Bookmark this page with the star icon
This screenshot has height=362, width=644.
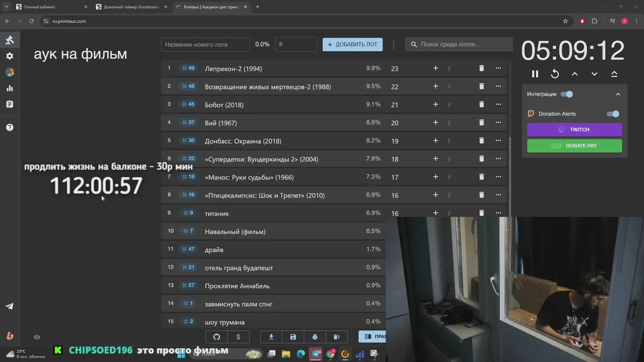pos(566,21)
